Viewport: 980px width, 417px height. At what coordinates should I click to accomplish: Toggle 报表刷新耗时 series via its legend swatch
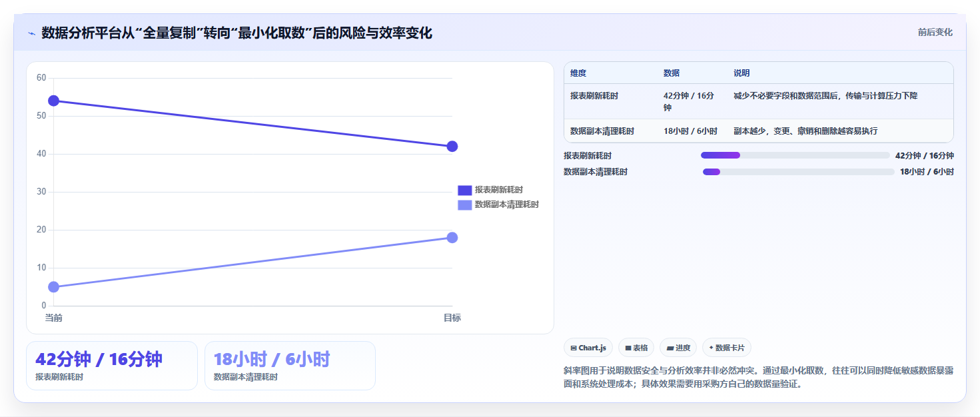pos(464,191)
